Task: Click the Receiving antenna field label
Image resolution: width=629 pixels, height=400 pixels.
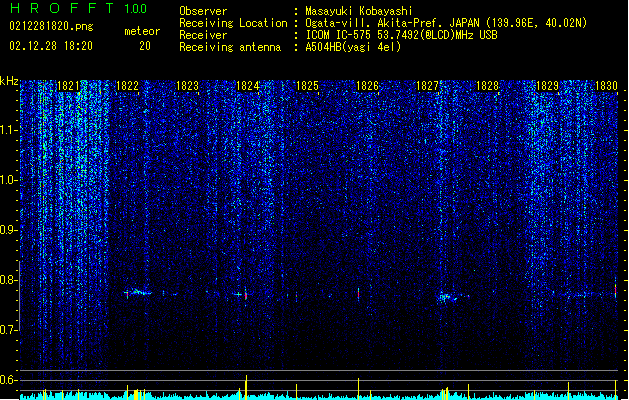Action: (x=230, y=47)
